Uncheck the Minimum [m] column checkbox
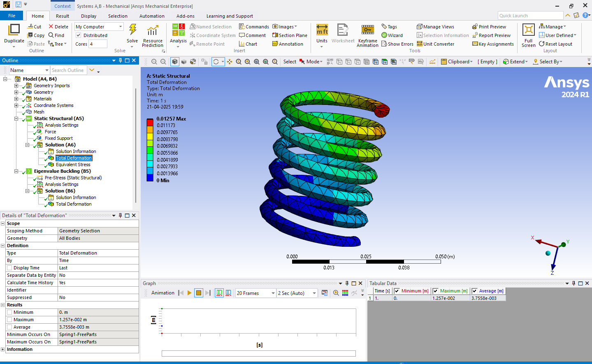The image size is (592, 364). (397, 291)
